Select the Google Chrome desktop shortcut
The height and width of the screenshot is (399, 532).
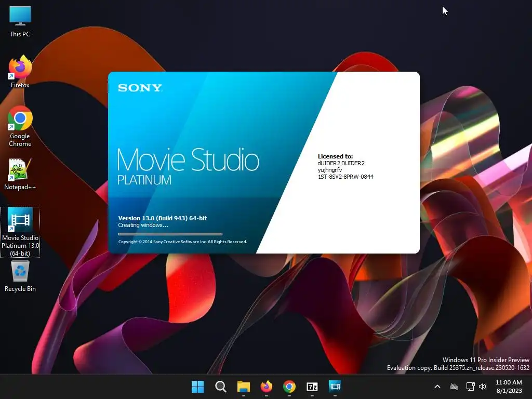click(20, 126)
